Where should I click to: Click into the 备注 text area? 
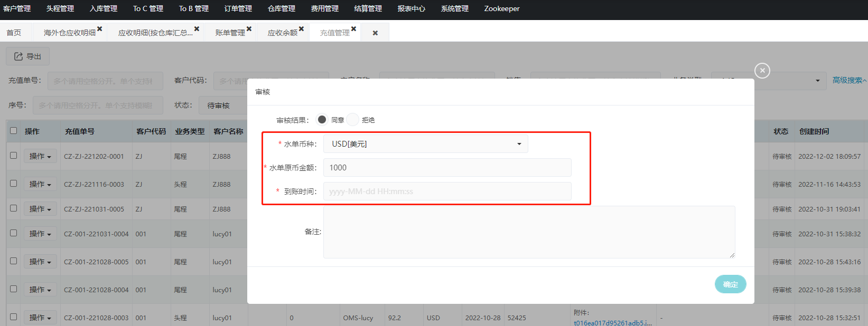529,232
